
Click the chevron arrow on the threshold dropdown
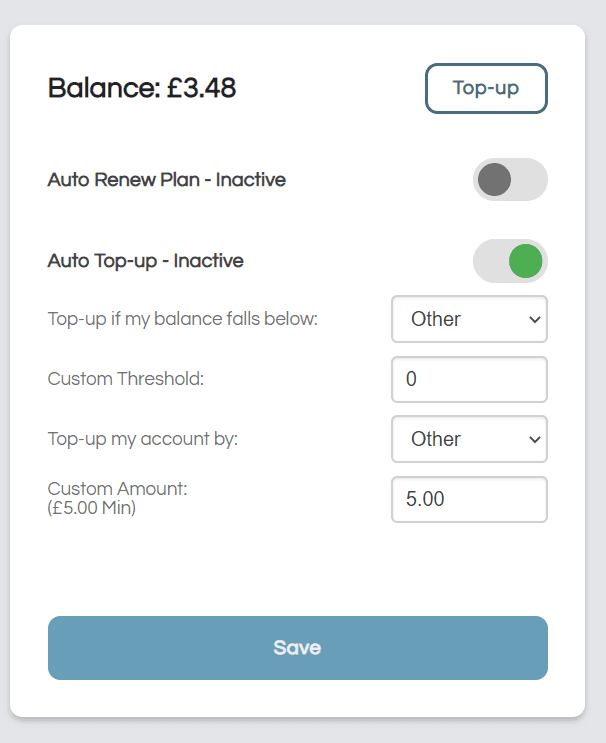534,319
